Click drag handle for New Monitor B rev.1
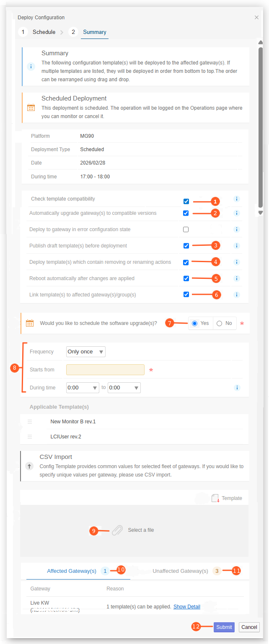 [30, 422]
